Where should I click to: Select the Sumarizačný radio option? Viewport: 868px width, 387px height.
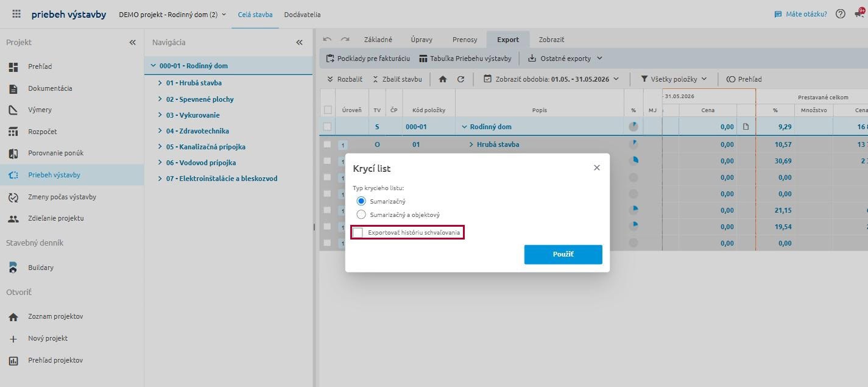coord(361,201)
